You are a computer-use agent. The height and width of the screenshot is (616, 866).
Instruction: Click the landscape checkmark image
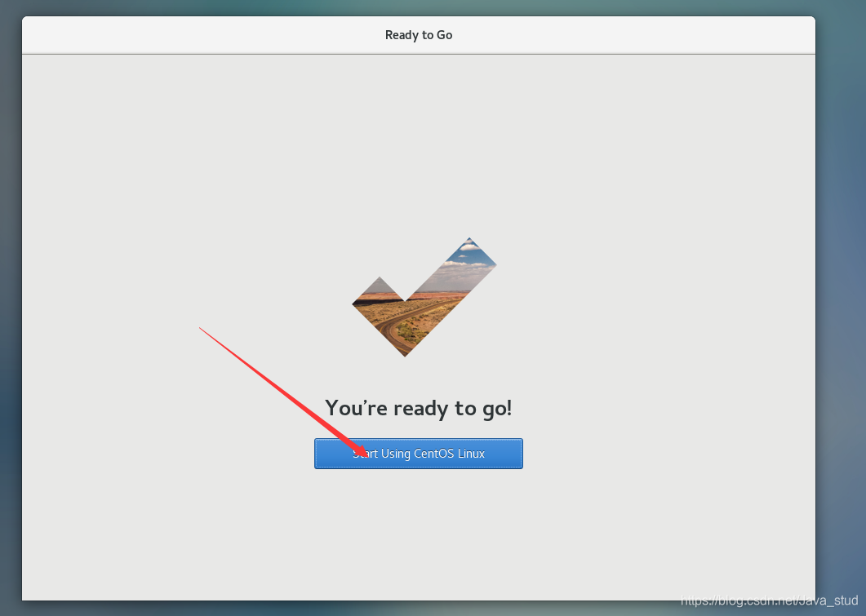[x=424, y=297]
